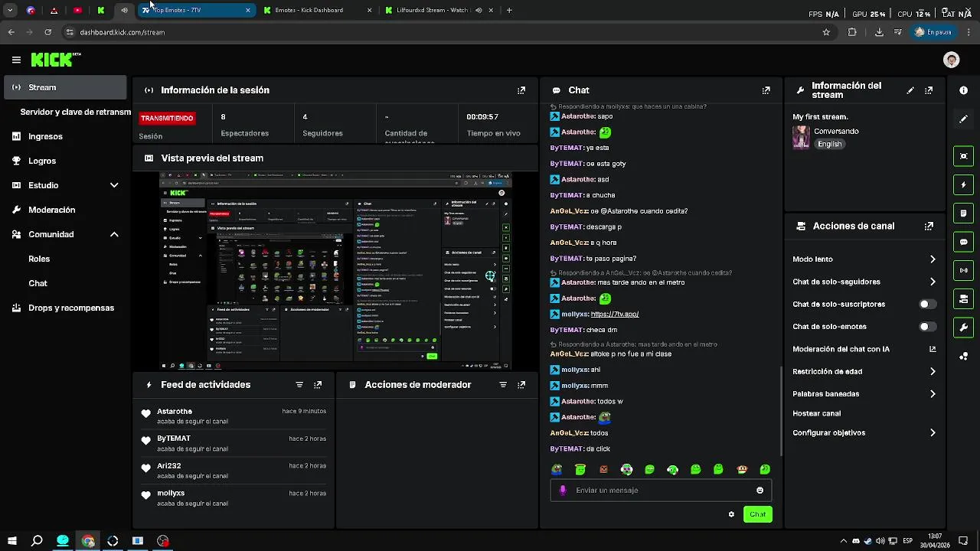The width and height of the screenshot is (980, 551).
Task: Open the emoji picker in the message box
Action: pyautogui.click(x=760, y=491)
